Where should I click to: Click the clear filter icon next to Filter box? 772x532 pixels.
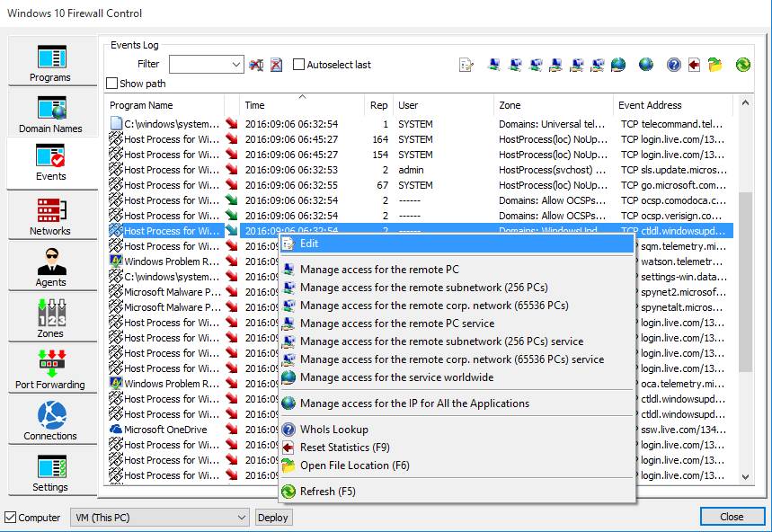click(x=256, y=65)
